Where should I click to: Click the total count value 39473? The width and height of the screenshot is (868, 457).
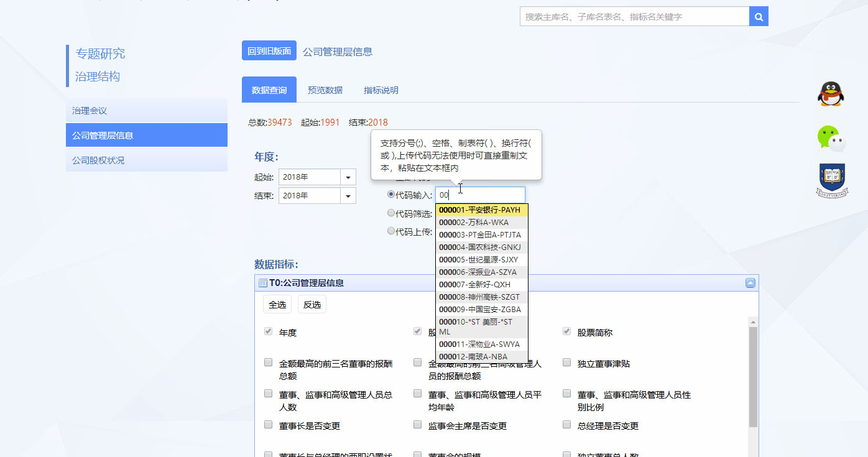pos(280,122)
